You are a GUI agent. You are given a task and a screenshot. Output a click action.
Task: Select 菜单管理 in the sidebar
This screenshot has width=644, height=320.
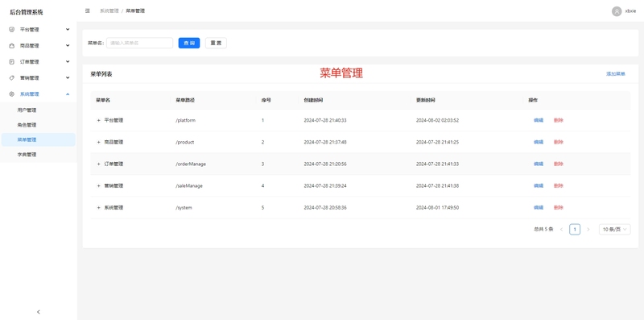point(38,139)
